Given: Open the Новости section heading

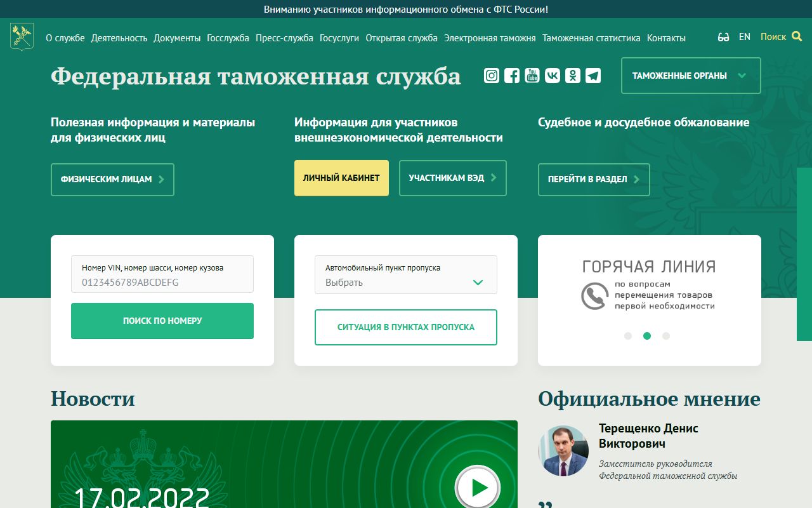Looking at the screenshot, I should [93, 399].
